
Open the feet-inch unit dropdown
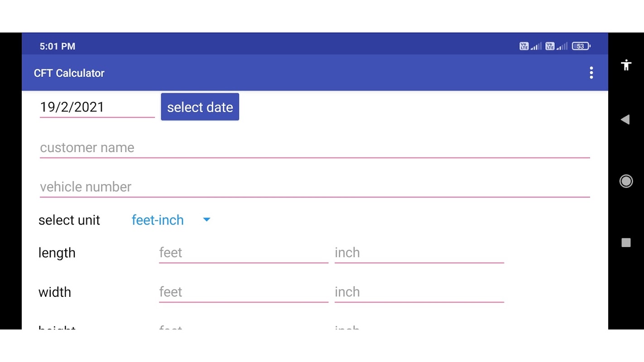[158, 220]
